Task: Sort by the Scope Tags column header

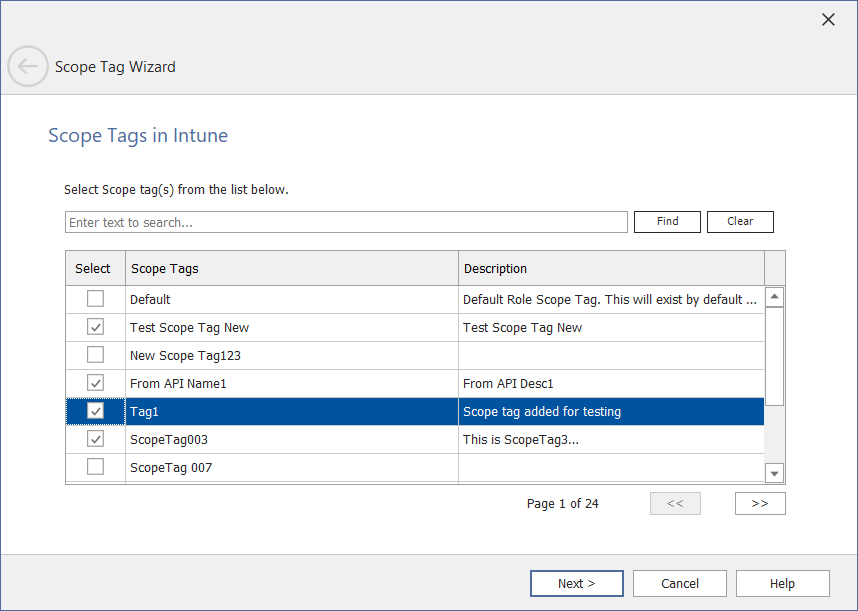Action: pyautogui.click(x=292, y=269)
